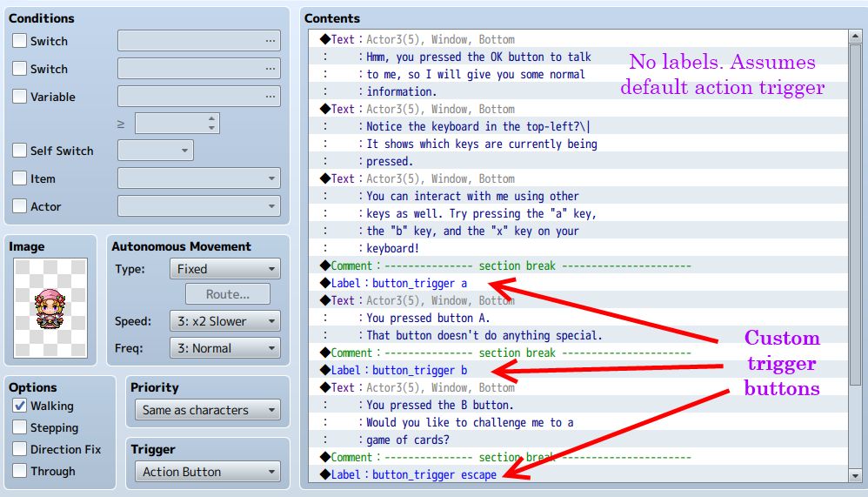868x497 pixels.
Task: Select the 'It shows which keys are currently being' line
Action: click(578, 144)
